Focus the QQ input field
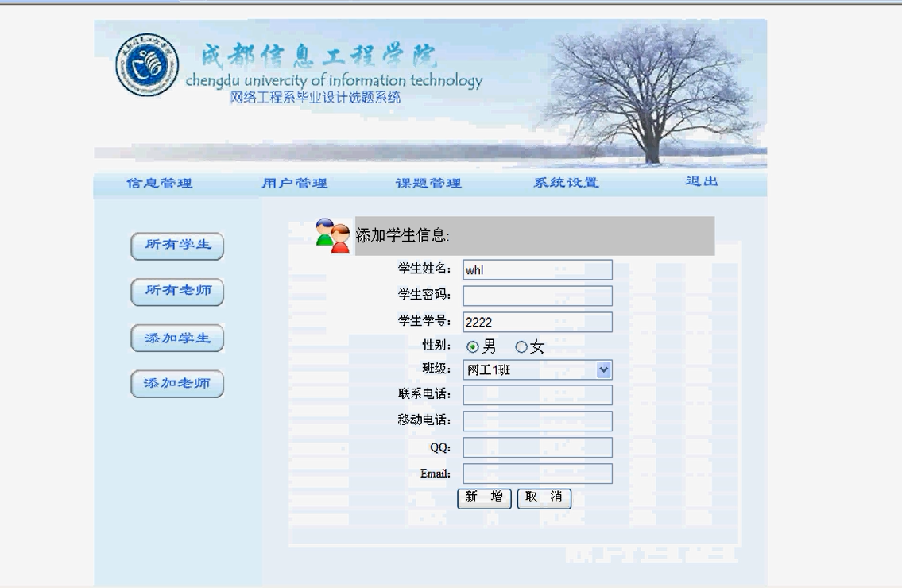 (x=537, y=447)
